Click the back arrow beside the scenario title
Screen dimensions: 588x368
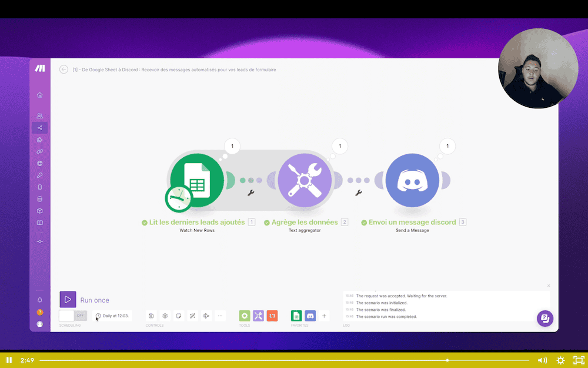click(64, 69)
